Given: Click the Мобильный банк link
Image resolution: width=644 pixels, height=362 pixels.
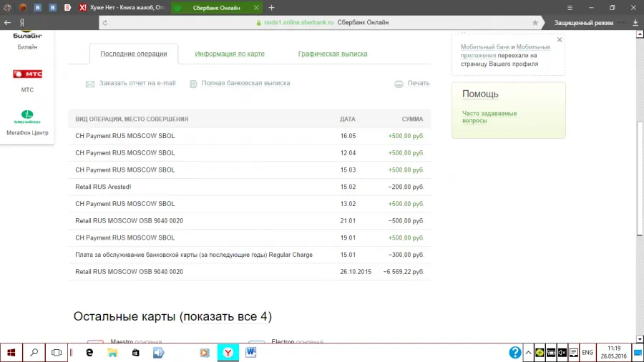Looking at the screenshot, I should 484,47.
